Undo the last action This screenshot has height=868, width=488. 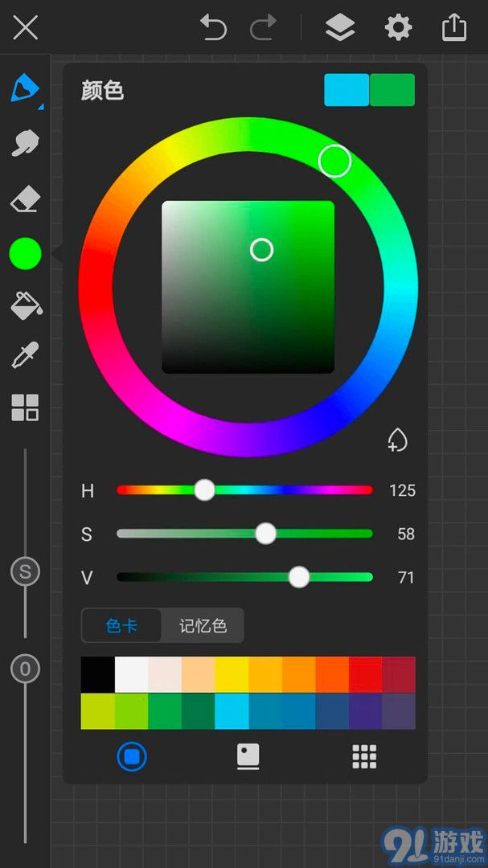click(213, 28)
